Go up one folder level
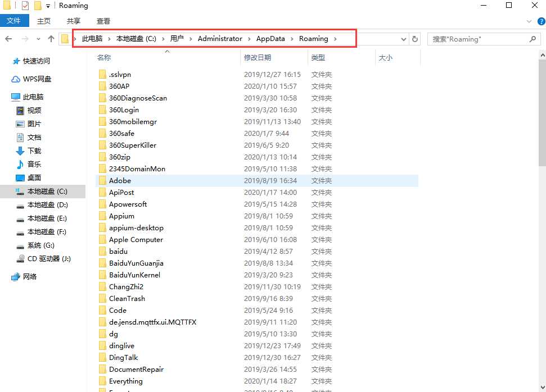Image resolution: width=546 pixels, height=392 pixels. coord(51,39)
